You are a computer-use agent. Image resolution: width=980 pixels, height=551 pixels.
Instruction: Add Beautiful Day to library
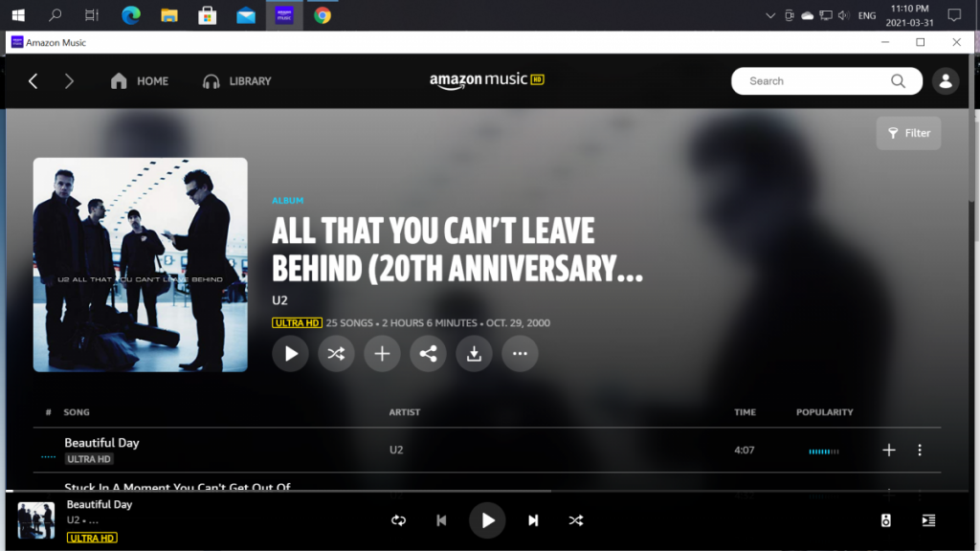click(x=889, y=450)
